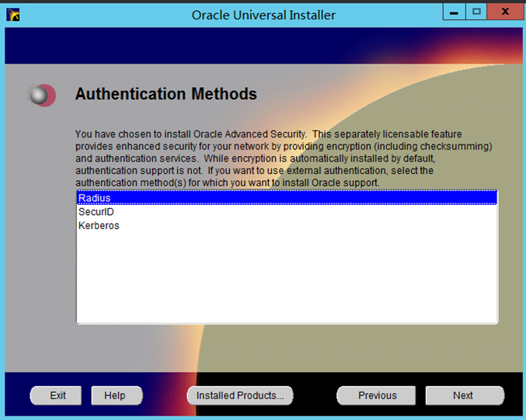Maximize the Oracle Universal Installer window
The width and height of the screenshot is (526, 420).
(476, 12)
